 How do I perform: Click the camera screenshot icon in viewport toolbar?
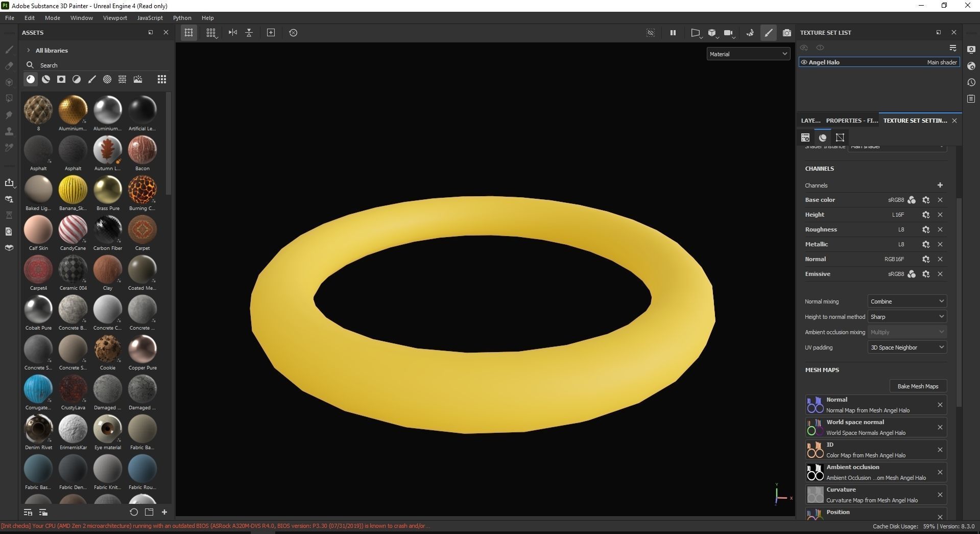point(787,33)
